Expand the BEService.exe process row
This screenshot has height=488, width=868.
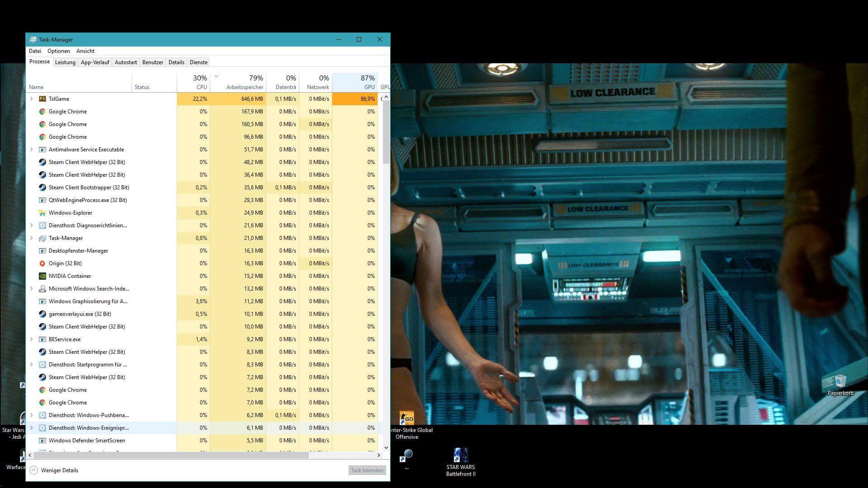32,339
